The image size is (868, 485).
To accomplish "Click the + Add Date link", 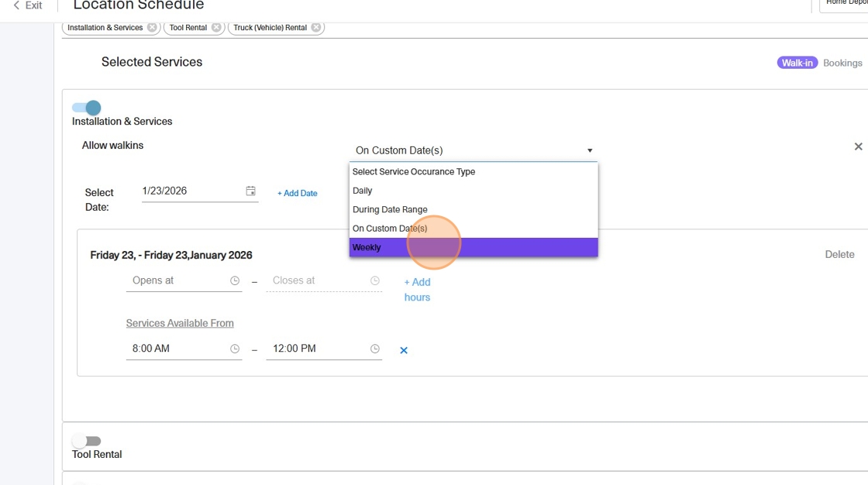I will [298, 193].
